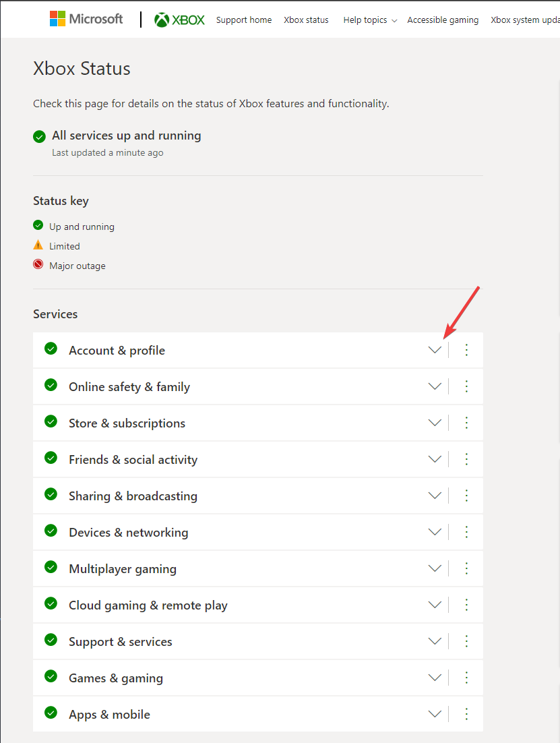The image size is (560, 743).
Task: Click the Support & services row label
Action: [121, 642]
